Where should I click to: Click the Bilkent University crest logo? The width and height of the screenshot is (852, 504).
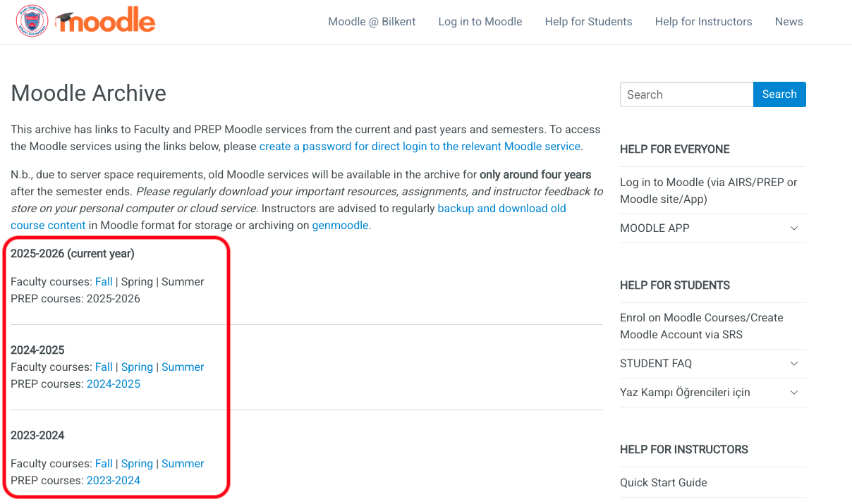coord(32,21)
